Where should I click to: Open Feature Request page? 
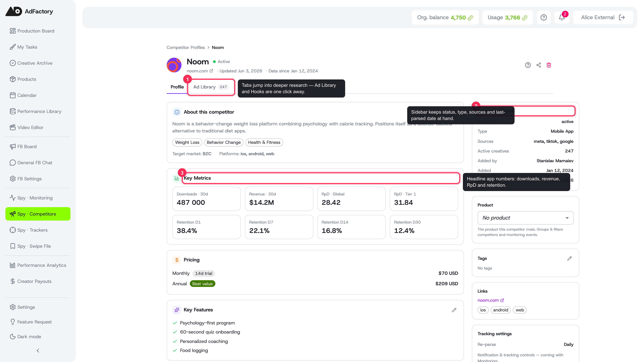pyautogui.click(x=38, y=322)
